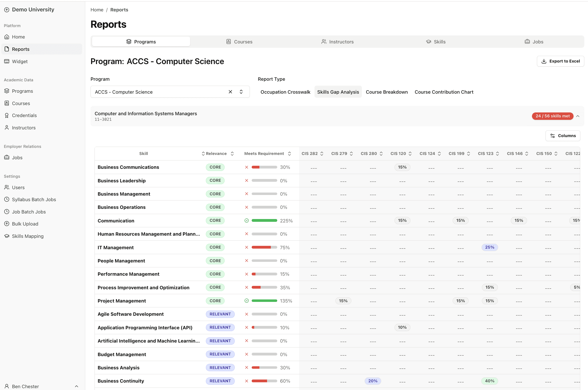Click the Bulk Upload arrow icon

[7, 224]
